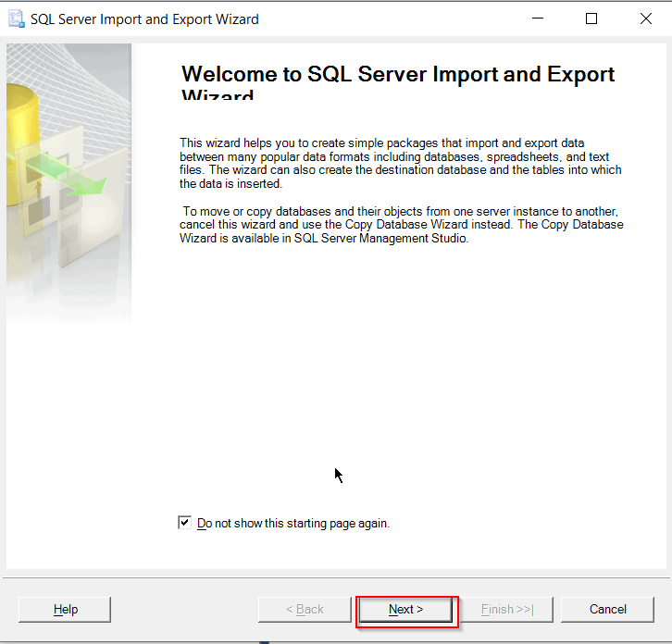Click the 'SQL Server Import and Export Wizard' title text
The height and width of the screenshot is (644, 672).
pyautogui.click(x=144, y=19)
